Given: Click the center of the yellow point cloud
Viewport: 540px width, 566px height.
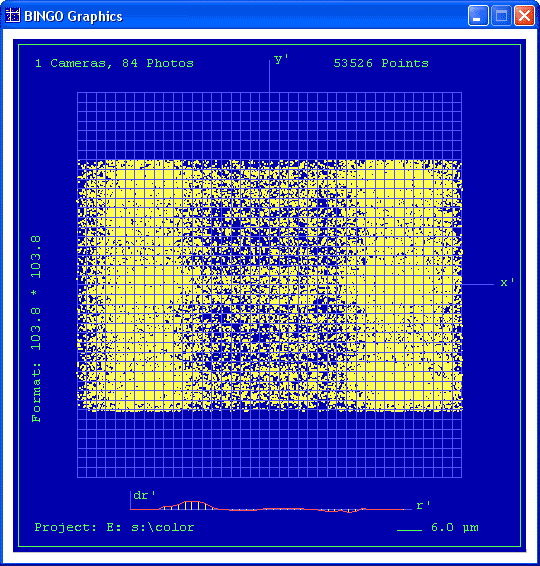Looking at the screenshot, I should tap(270, 285).
